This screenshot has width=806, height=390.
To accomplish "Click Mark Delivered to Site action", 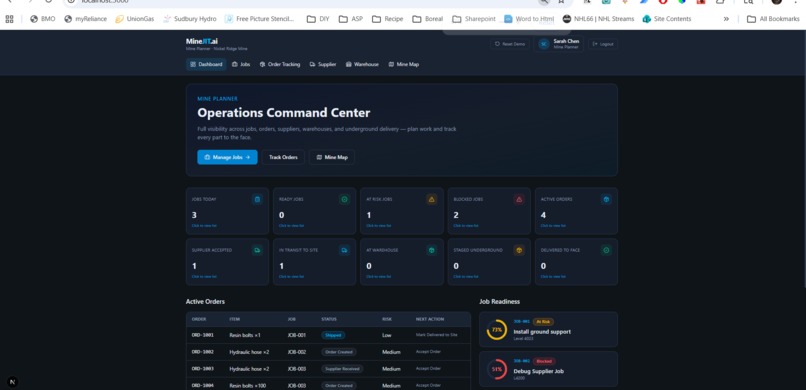I will (x=436, y=335).
